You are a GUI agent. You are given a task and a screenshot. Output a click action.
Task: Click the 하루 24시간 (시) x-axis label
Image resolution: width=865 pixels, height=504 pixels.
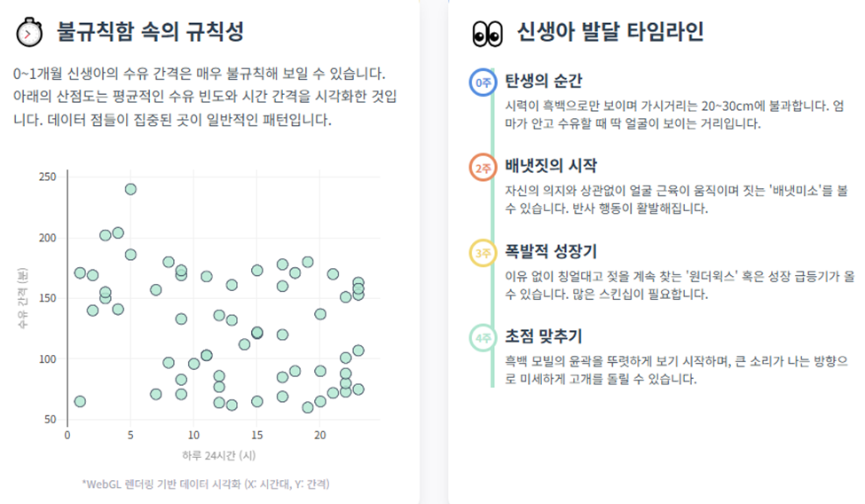click(219, 455)
